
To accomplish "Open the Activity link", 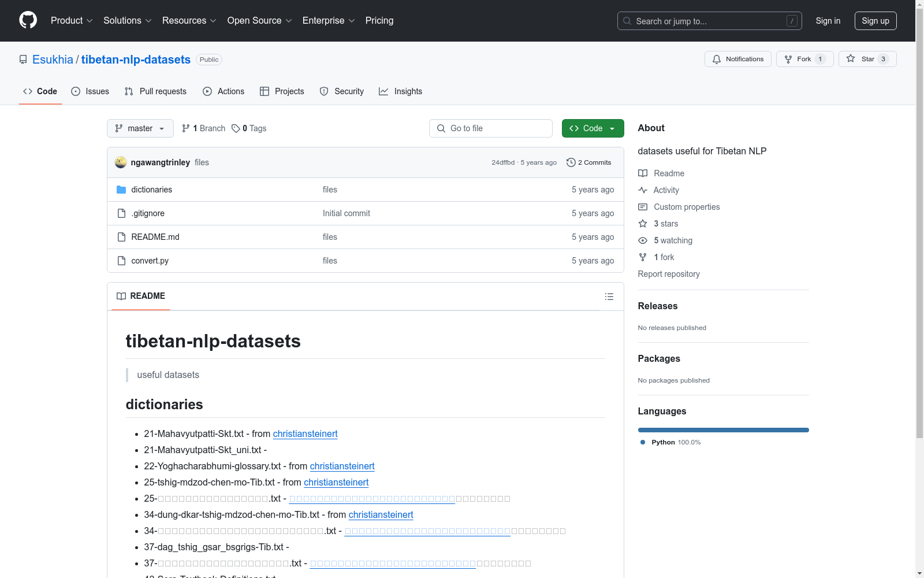I will pyautogui.click(x=658, y=190).
